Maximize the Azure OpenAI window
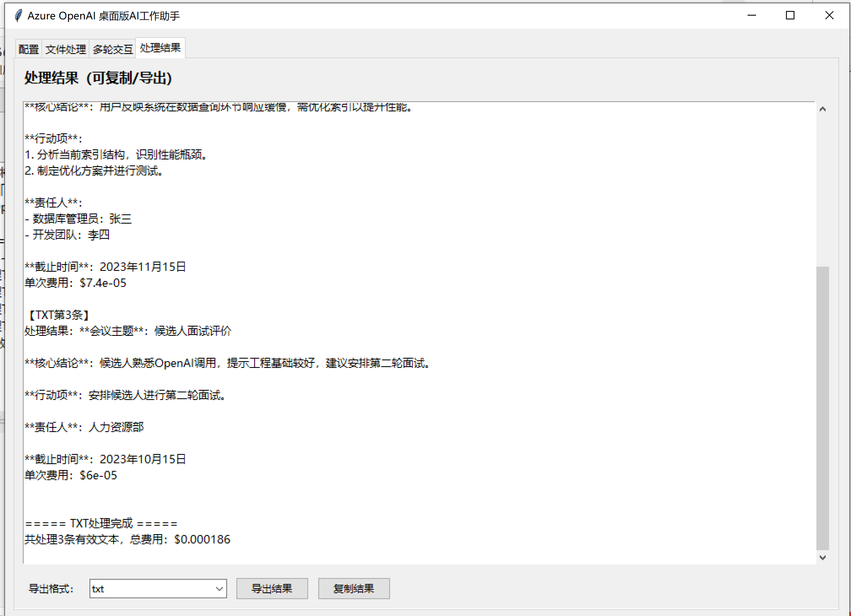 (x=790, y=16)
